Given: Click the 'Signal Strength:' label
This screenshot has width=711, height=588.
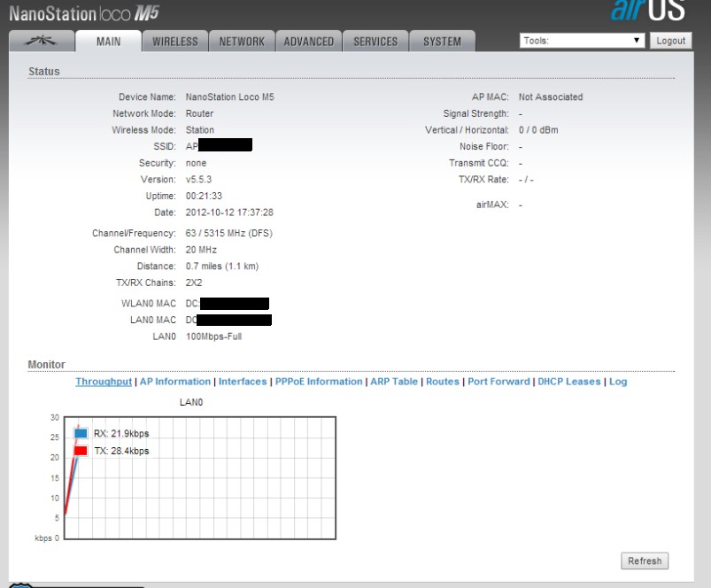Looking at the screenshot, I should (x=476, y=113).
